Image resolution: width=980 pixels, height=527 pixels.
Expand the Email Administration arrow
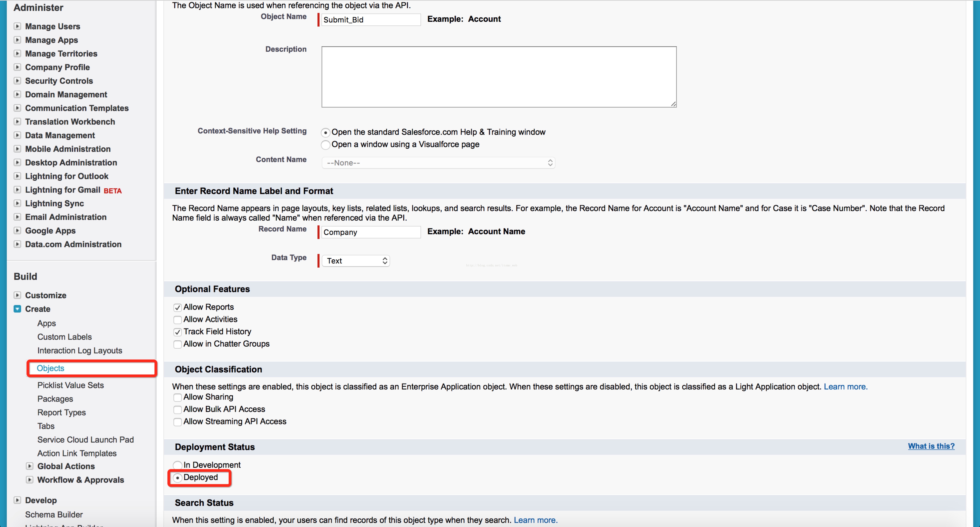(x=17, y=217)
